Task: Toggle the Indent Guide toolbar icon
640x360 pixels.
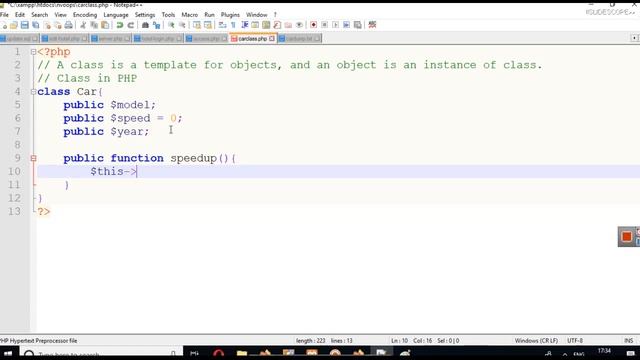Action: click(x=244, y=25)
